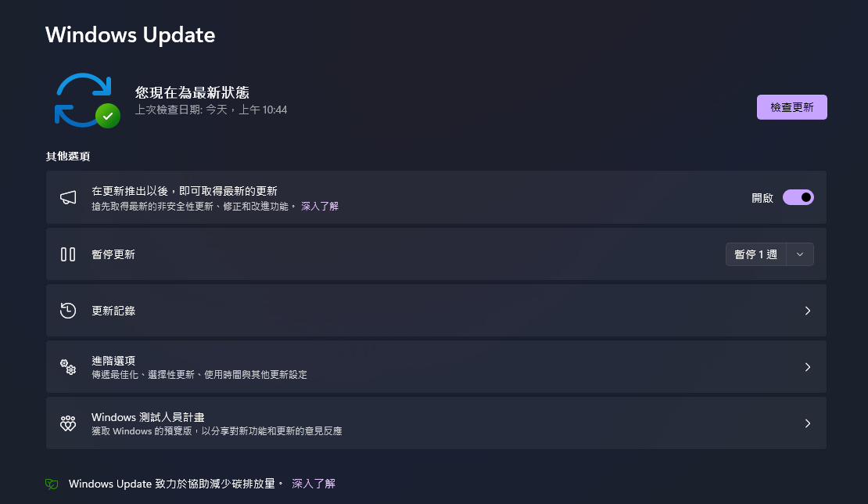Open Windows 測試人員計畫 page
The width and height of the screenshot is (868, 504).
808,423
